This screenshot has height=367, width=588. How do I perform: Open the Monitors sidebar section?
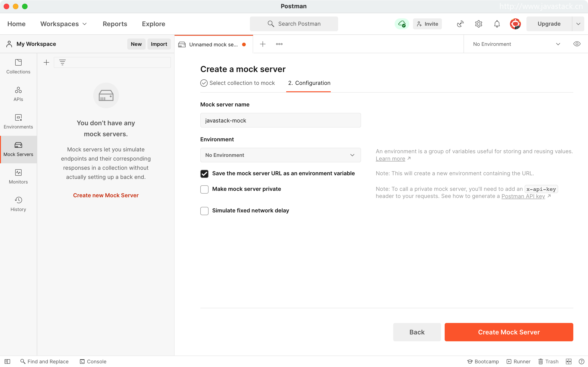[x=18, y=176]
